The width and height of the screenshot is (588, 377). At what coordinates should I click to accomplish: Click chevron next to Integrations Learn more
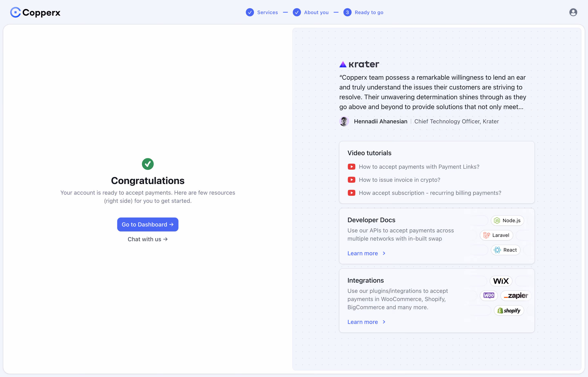pos(384,322)
